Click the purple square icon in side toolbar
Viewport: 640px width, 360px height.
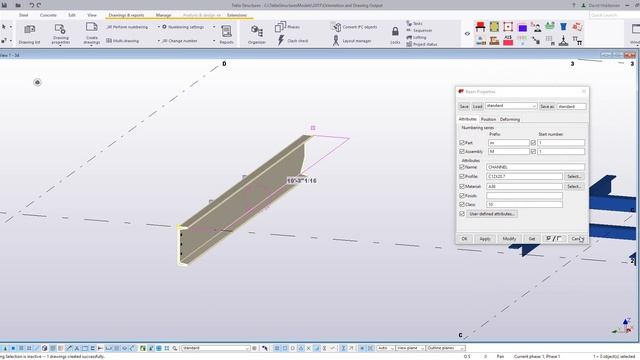point(522,27)
